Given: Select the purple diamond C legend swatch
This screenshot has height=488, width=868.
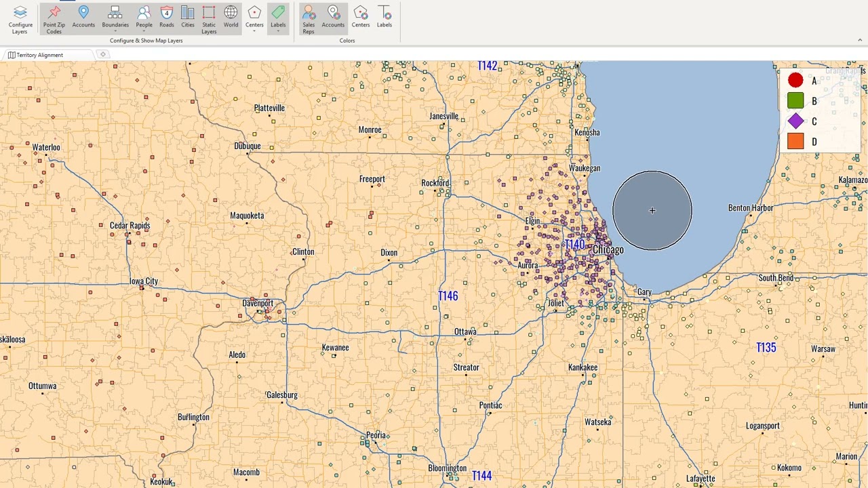Looking at the screenshot, I should [x=795, y=121].
